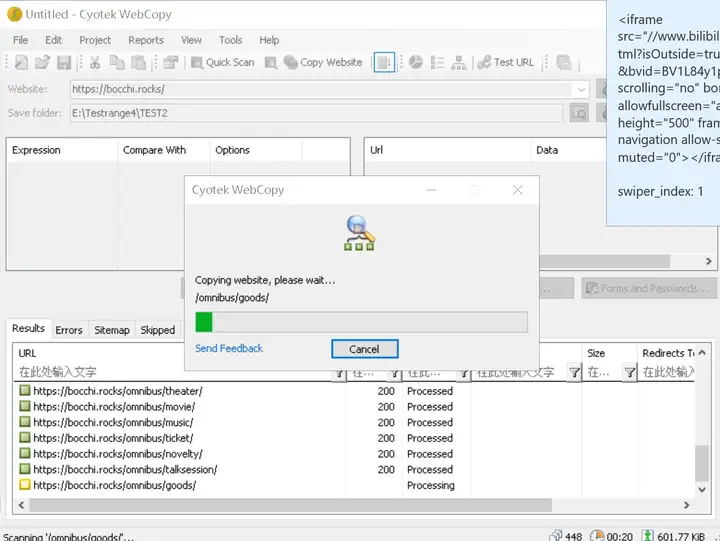Click the Forms and Passwords button
The image size is (720, 541).
[649, 288]
